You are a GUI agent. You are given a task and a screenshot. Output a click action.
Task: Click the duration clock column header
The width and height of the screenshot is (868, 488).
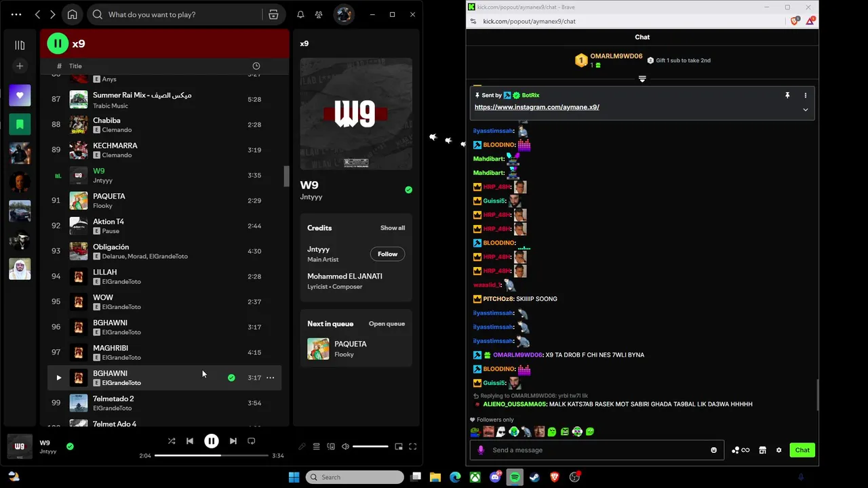[256, 66]
